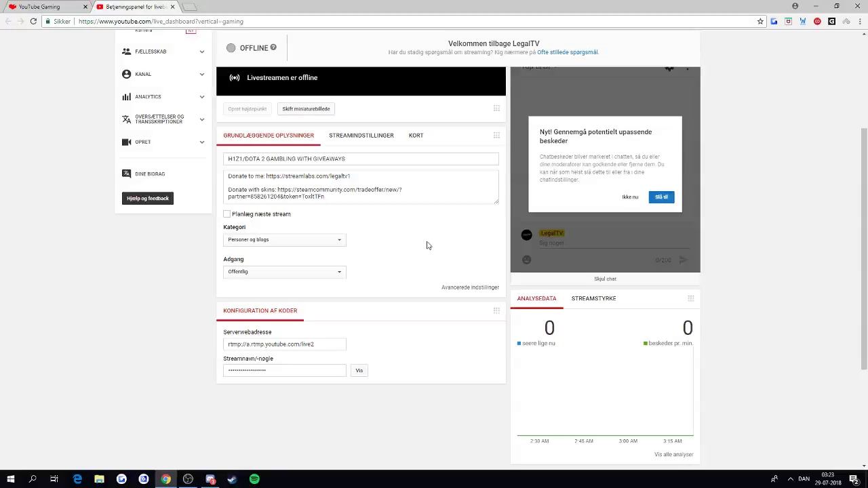Expand Oversættelser og transskriptioner section
The height and width of the screenshot is (488, 868).
point(202,119)
